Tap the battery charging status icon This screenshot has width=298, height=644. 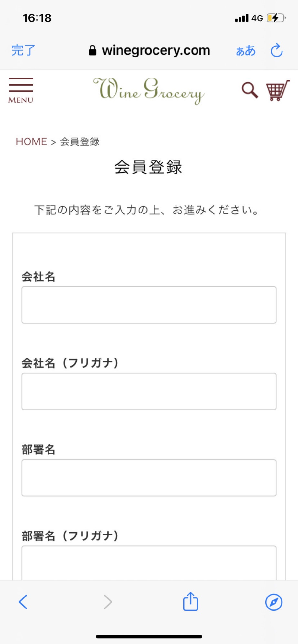276,18
